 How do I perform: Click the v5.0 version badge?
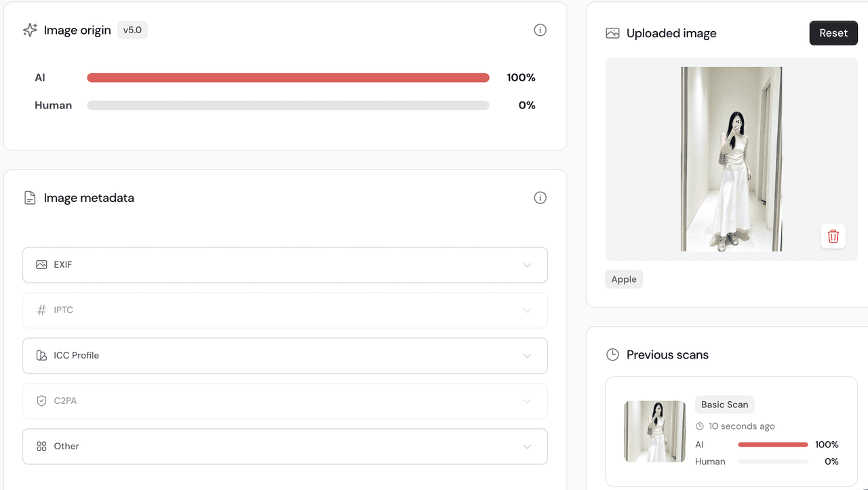pyautogui.click(x=132, y=30)
